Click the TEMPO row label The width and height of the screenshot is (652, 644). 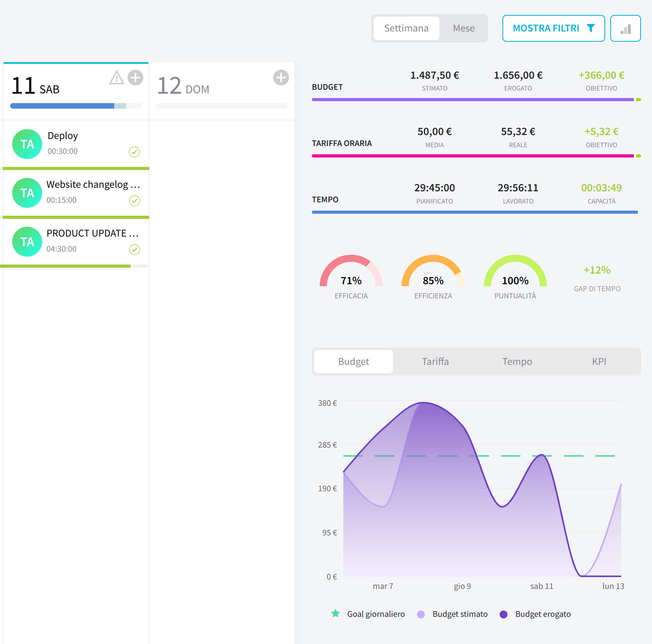coord(325,200)
